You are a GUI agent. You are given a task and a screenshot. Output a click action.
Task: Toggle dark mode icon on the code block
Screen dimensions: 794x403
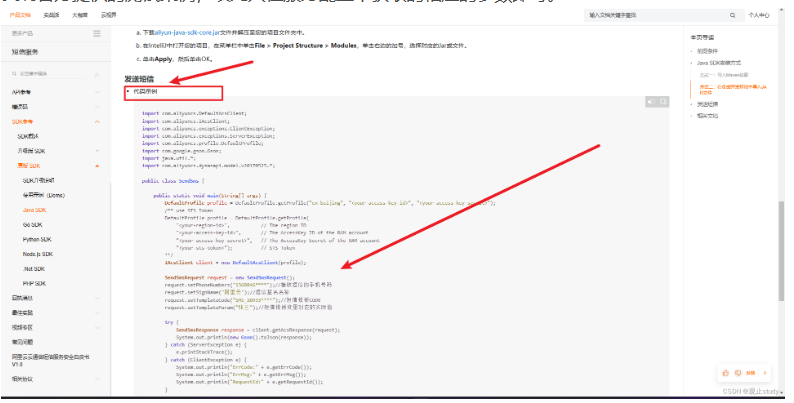pos(651,102)
